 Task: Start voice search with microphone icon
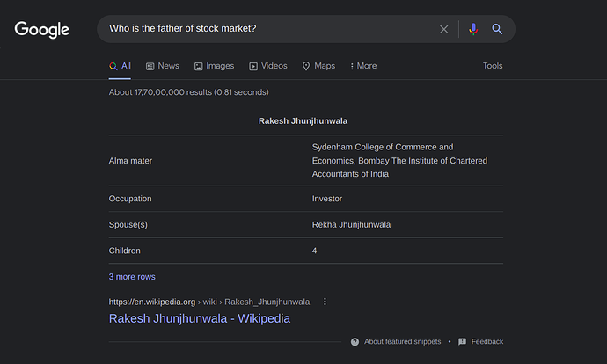click(x=473, y=29)
